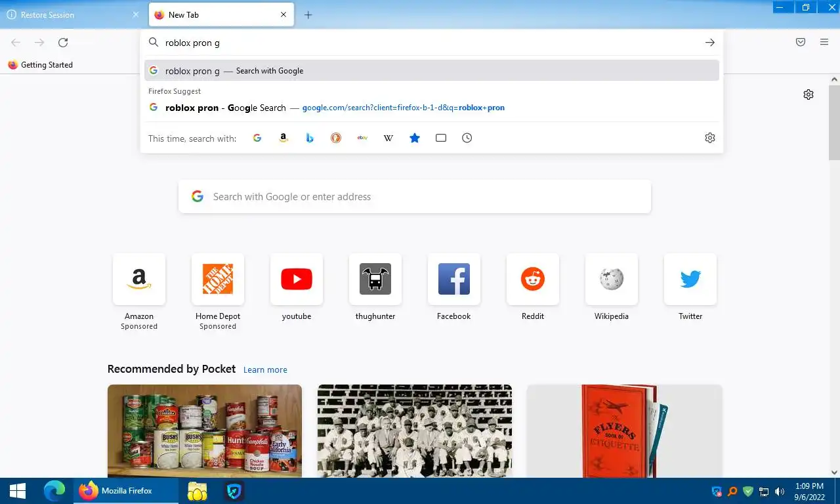Open the Getting Started bookmark
The width and height of the screenshot is (840, 504).
(40, 65)
